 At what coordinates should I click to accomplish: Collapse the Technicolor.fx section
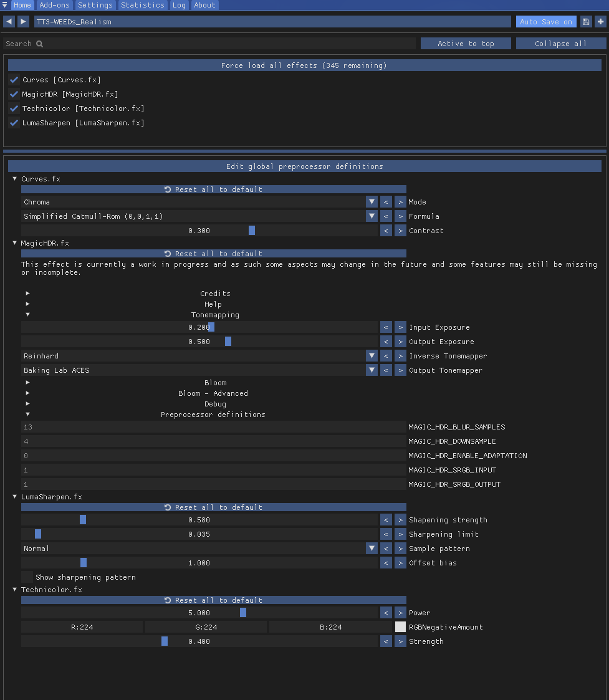pos(15,590)
